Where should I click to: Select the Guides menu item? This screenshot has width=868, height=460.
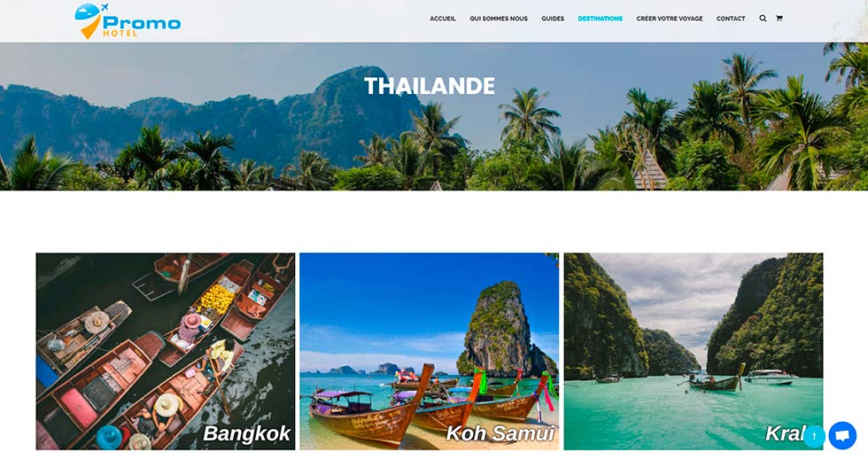pyautogui.click(x=553, y=19)
